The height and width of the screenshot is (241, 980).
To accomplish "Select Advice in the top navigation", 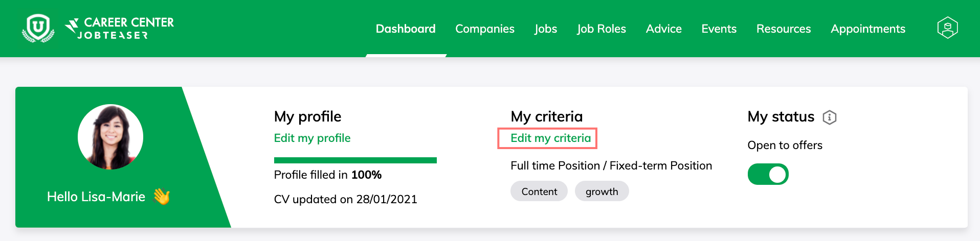I will click(663, 29).
